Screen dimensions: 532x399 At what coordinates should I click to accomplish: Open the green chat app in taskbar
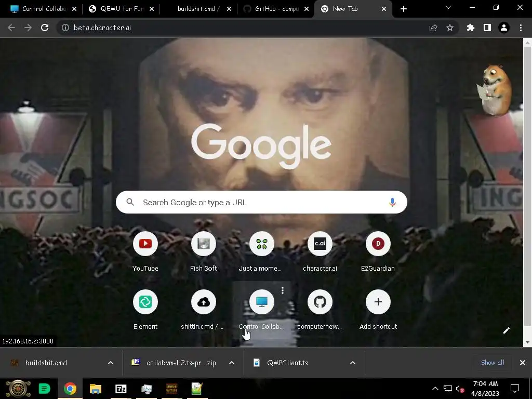pos(45,389)
